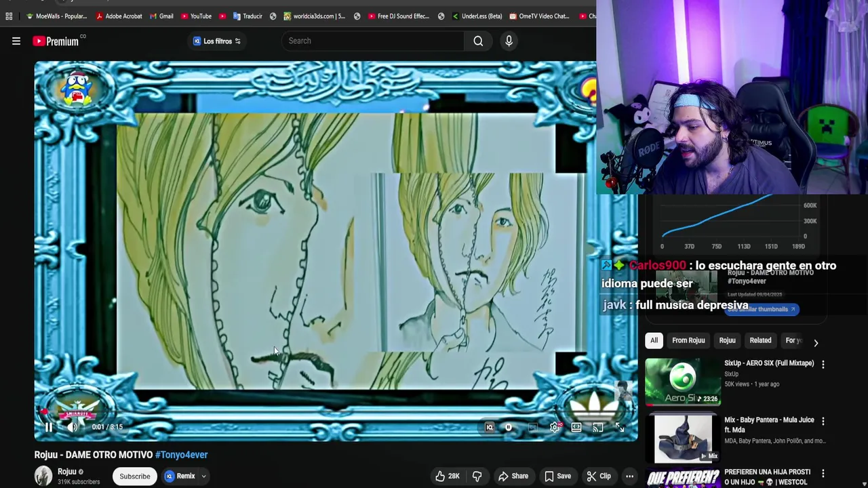Viewport: 868px width, 488px height.
Task: Pause the video playback
Action: (x=49, y=427)
